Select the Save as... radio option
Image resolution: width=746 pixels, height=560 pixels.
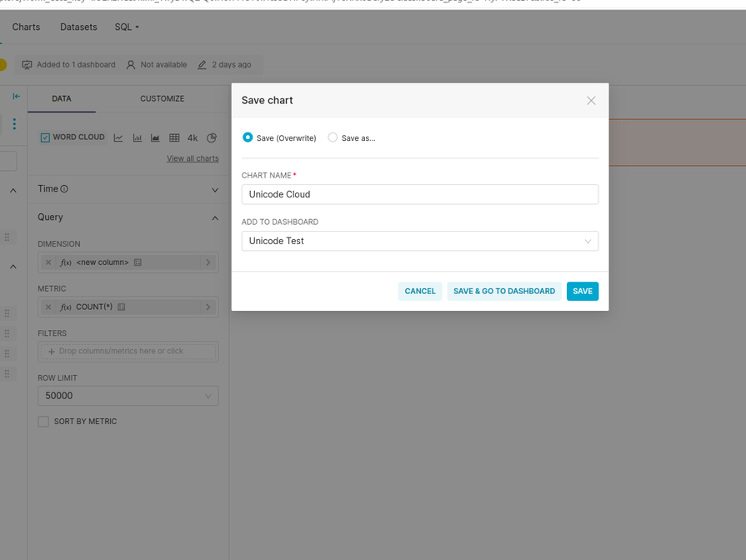[333, 137]
